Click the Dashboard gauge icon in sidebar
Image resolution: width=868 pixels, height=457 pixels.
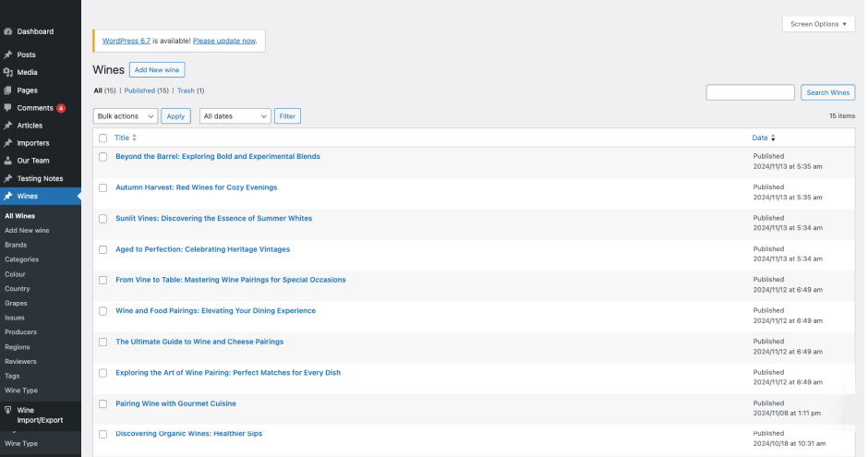pyautogui.click(x=8, y=31)
